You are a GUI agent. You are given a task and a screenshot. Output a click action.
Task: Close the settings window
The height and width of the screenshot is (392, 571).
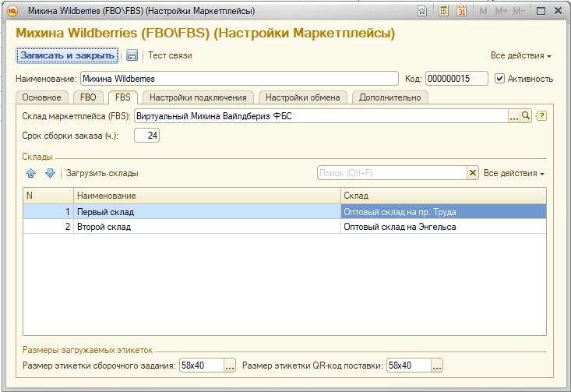[x=558, y=11]
